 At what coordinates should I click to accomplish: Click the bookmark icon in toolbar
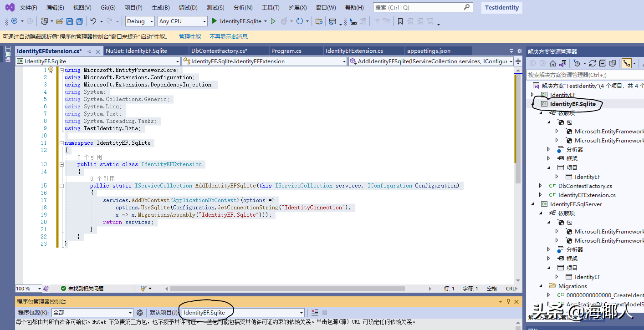pos(400,21)
